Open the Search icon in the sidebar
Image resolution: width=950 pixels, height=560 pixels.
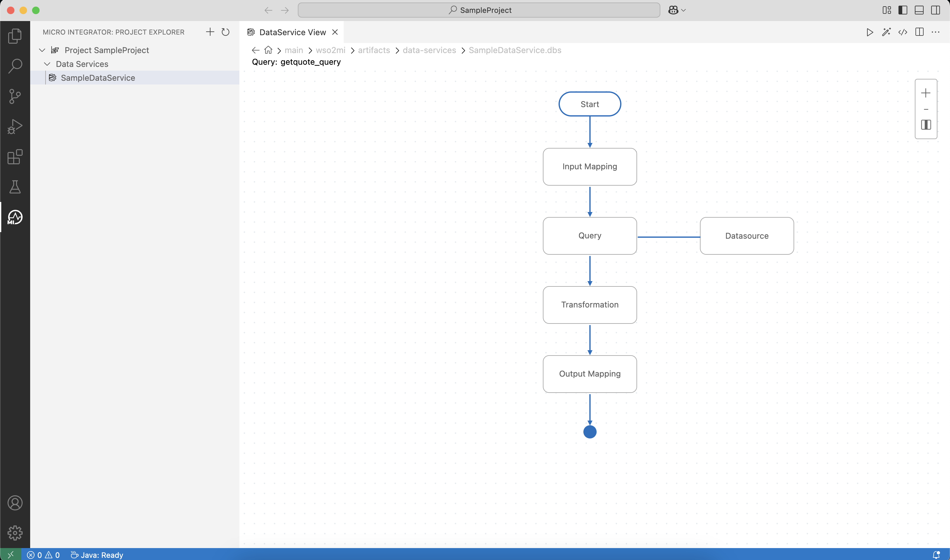(15, 65)
